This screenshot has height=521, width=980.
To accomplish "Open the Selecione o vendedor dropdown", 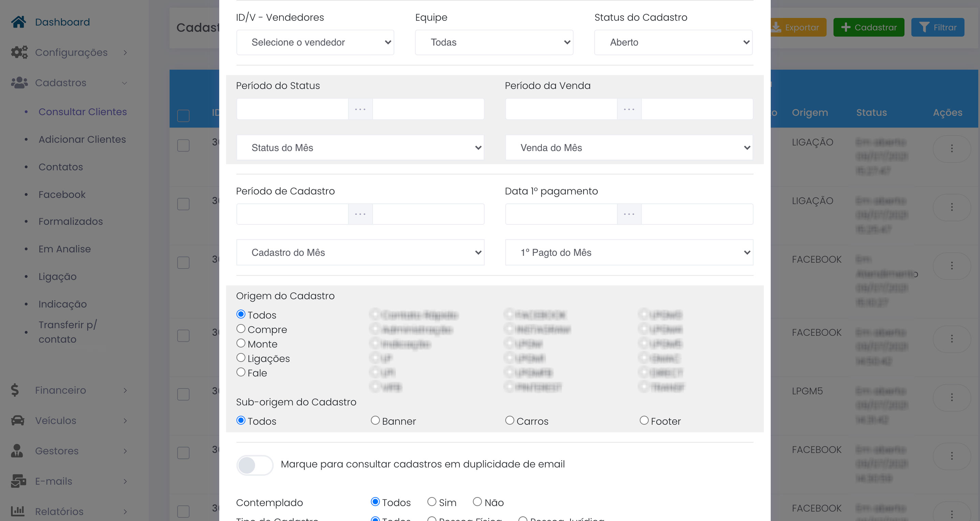I will click(x=315, y=42).
